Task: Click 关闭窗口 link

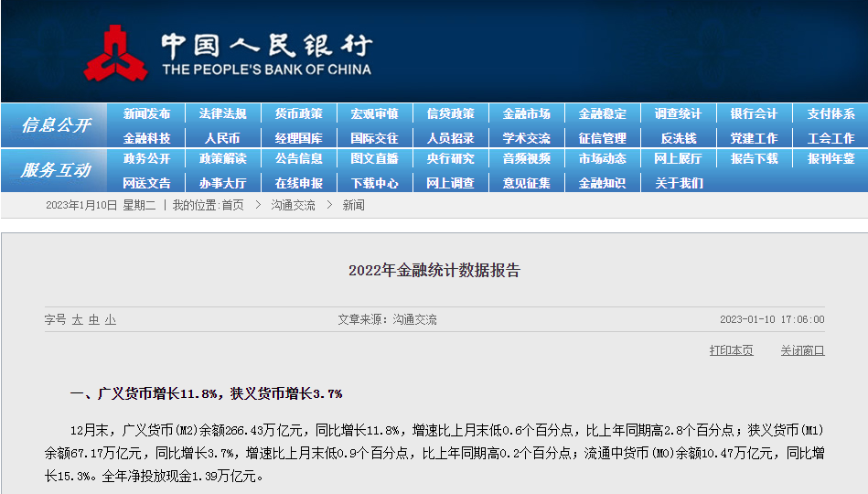Action: tap(803, 350)
